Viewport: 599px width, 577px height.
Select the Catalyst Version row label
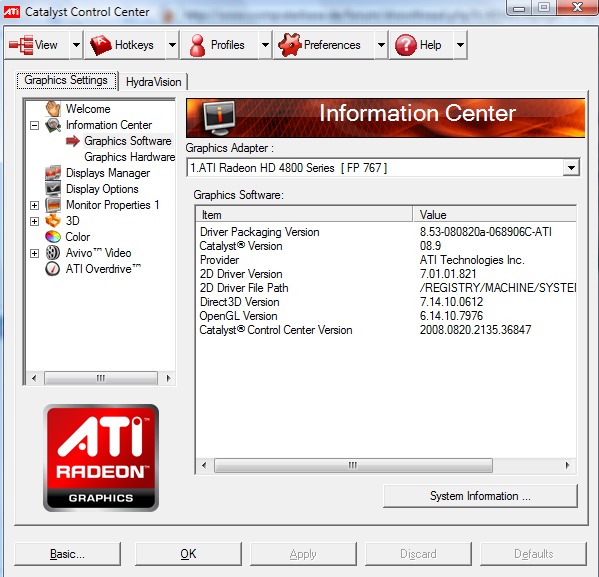(241, 246)
